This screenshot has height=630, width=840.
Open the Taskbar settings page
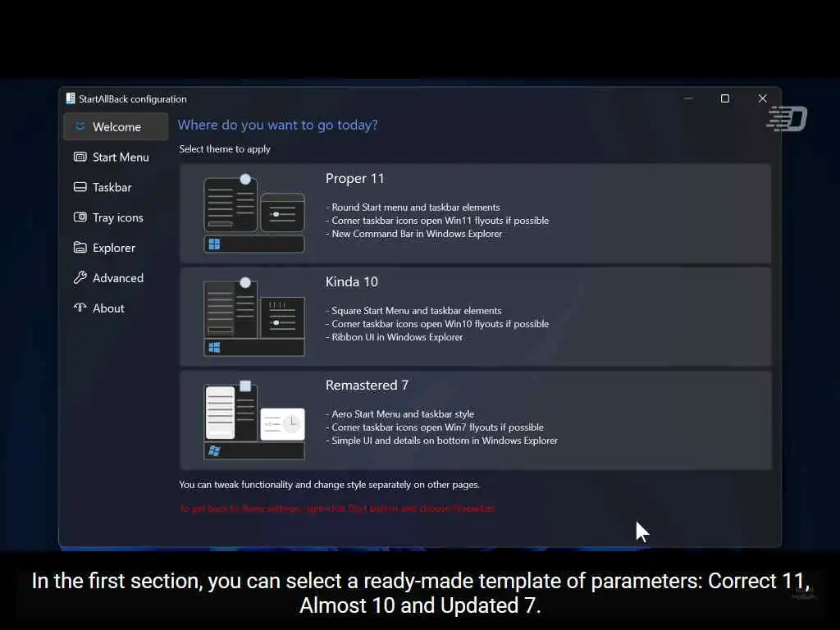coord(116,187)
